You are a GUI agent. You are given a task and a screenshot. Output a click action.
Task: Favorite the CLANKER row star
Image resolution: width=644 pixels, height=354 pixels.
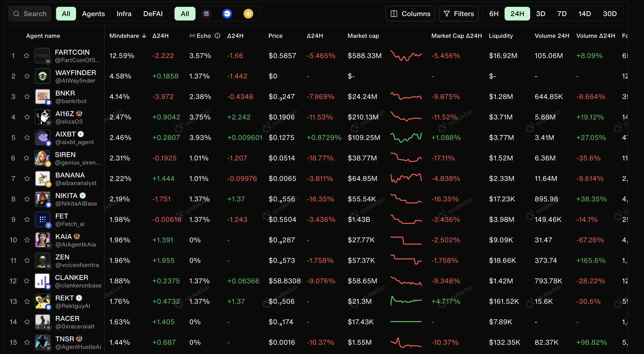27,281
